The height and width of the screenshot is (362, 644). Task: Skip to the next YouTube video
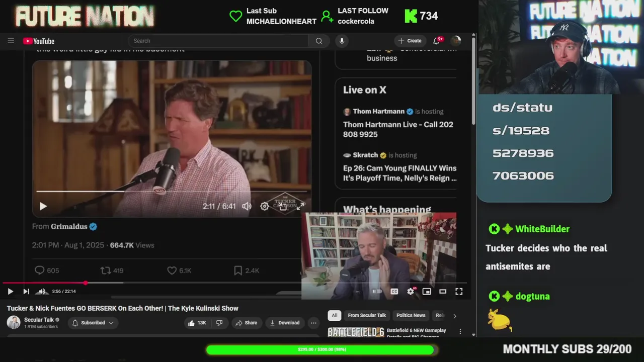26,291
